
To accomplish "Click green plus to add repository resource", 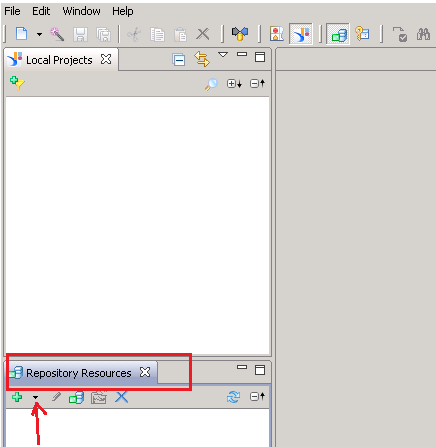I will (17, 397).
